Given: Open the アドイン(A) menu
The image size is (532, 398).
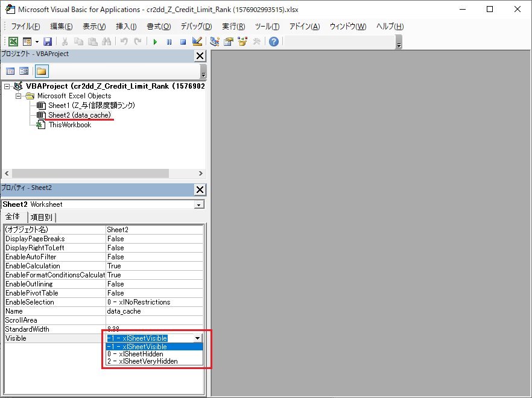Looking at the screenshot, I should [x=305, y=27].
